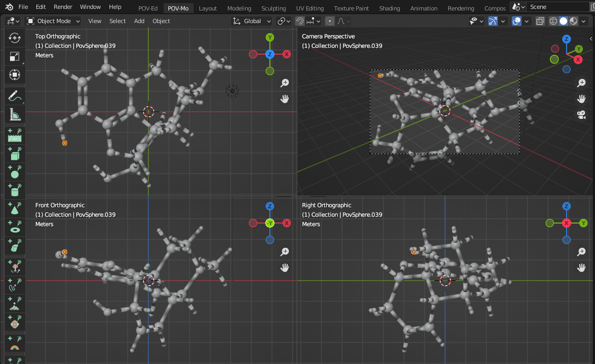Click the add POV cone tool
595x364 pixels.
point(15,209)
